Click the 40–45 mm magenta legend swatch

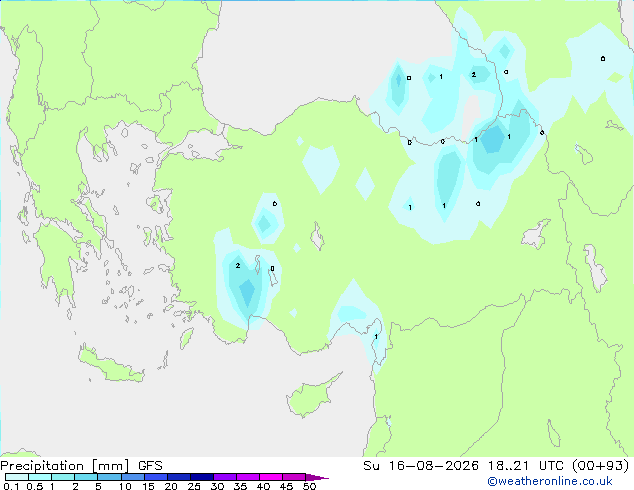click(x=271, y=477)
